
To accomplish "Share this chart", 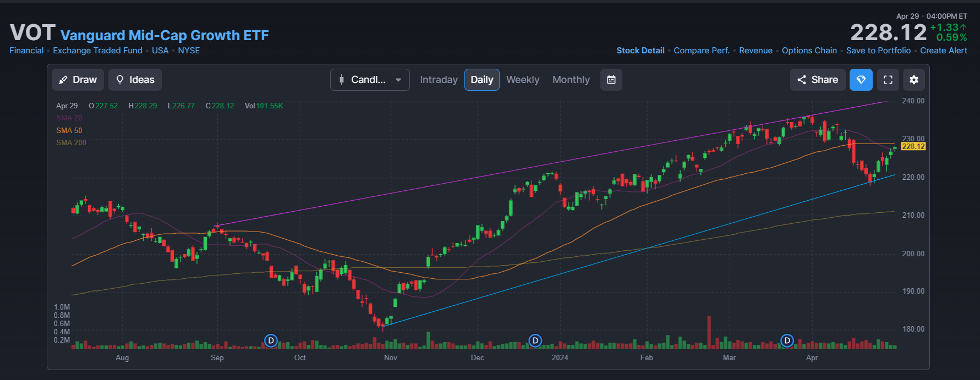I will [818, 80].
